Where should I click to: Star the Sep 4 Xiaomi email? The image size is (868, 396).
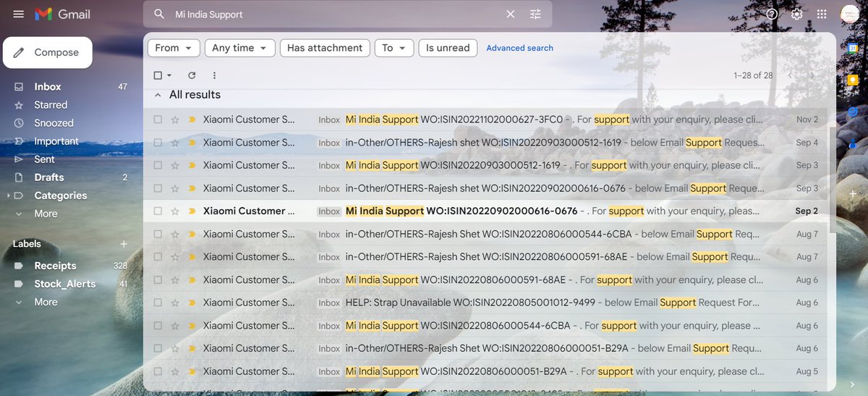pyautogui.click(x=174, y=143)
